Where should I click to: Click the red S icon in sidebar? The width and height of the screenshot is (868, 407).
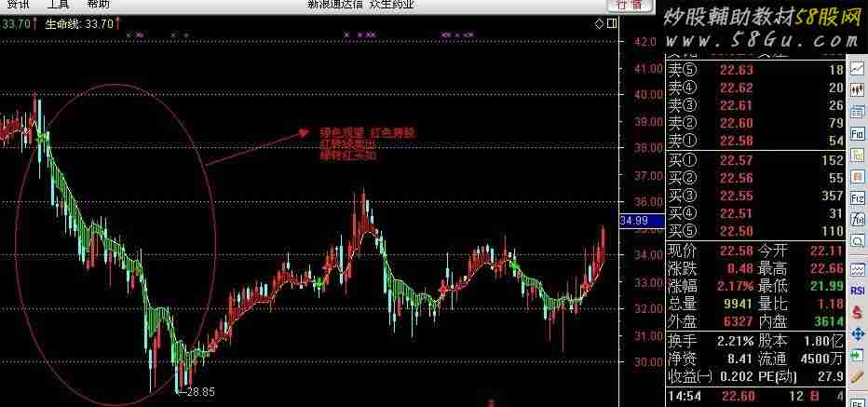(858, 312)
